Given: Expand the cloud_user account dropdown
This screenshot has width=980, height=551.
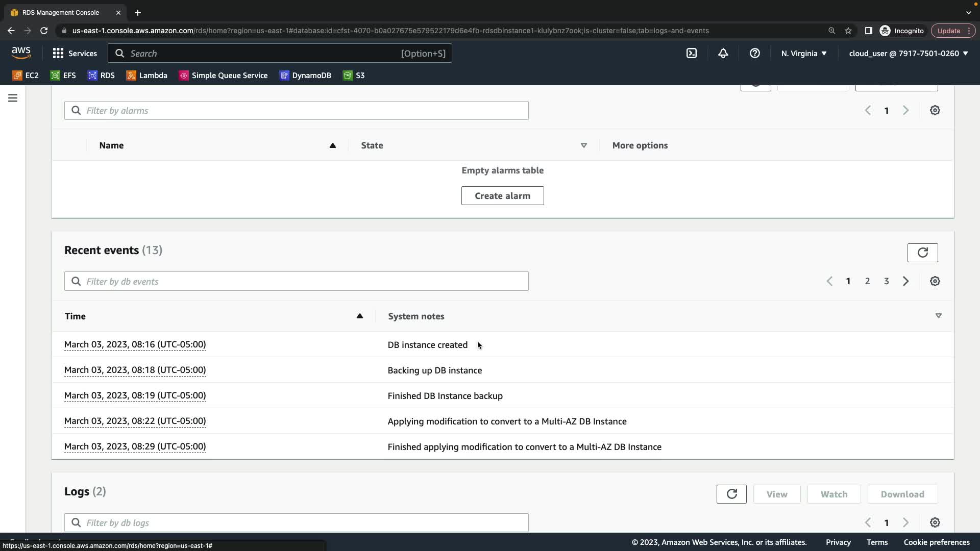Looking at the screenshot, I should 908,53.
